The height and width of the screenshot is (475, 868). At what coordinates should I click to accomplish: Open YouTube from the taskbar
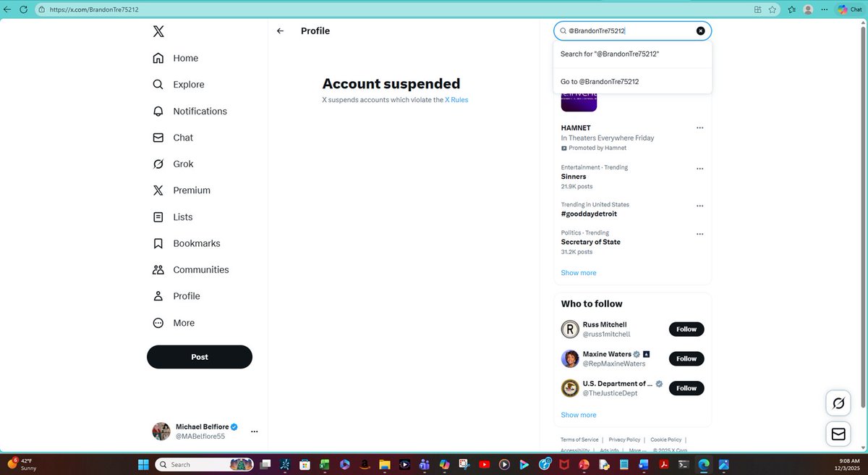pyautogui.click(x=484, y=464)
